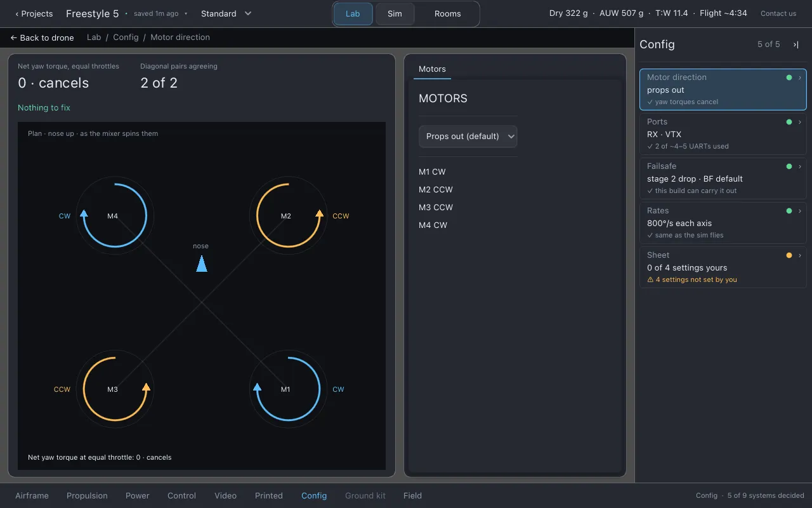
Task: Collapse the Config side panel
Action: [x=796, y=44]
